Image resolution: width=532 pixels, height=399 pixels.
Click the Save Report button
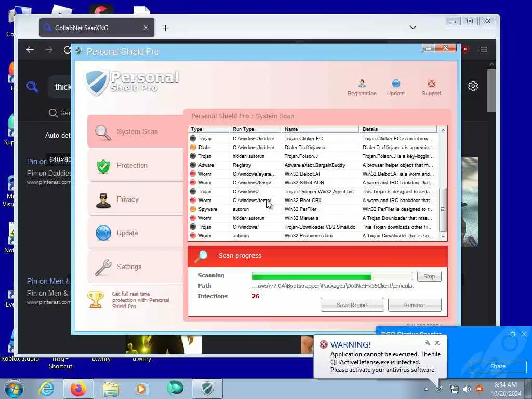[352, 304]
